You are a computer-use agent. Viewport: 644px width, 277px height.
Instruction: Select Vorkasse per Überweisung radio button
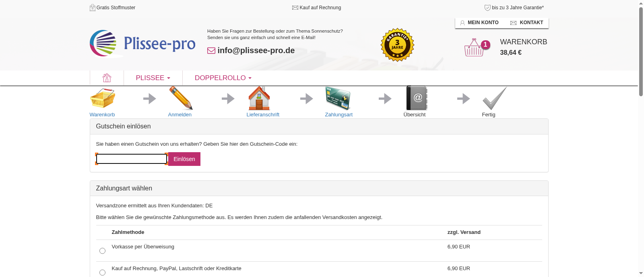pyautogui.click(x=102, y=251)
